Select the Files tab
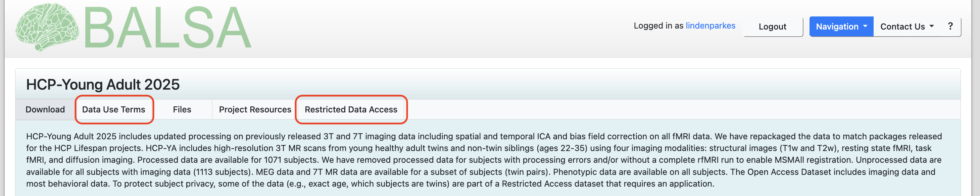The width and height of the screenshot is (980, 196). pyautogui.click(x=182, y=110)
